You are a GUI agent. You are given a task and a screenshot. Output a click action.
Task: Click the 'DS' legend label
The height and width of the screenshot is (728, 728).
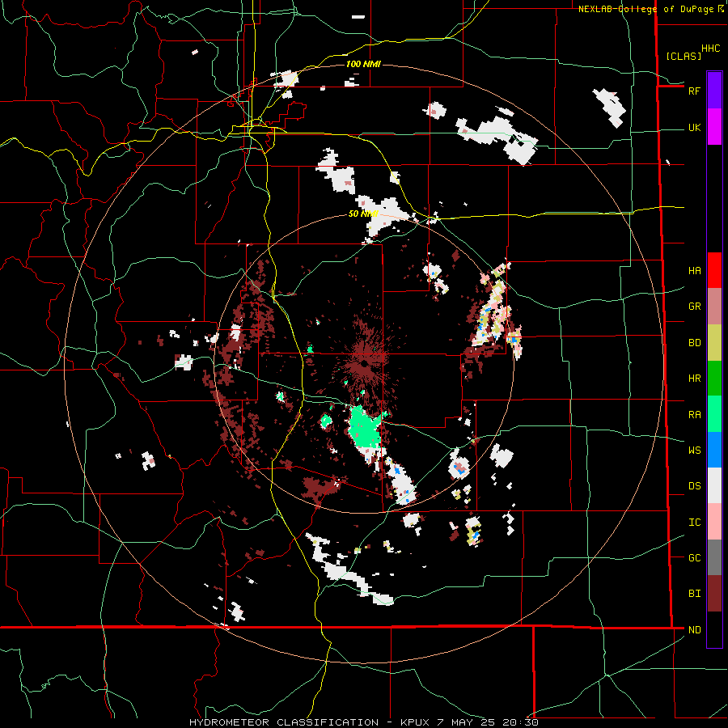point(694,485)
